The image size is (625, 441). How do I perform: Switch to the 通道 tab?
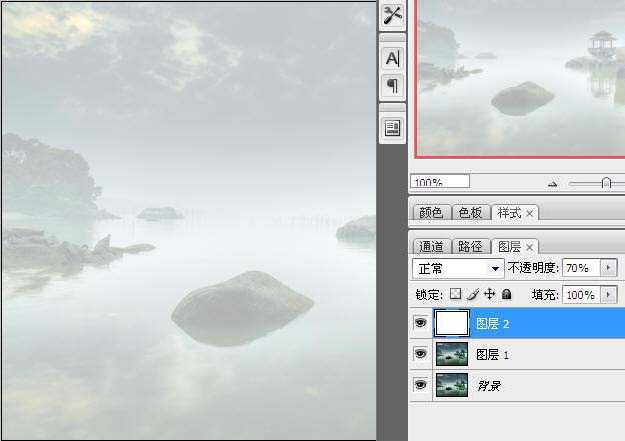click(x=431, y=246)
